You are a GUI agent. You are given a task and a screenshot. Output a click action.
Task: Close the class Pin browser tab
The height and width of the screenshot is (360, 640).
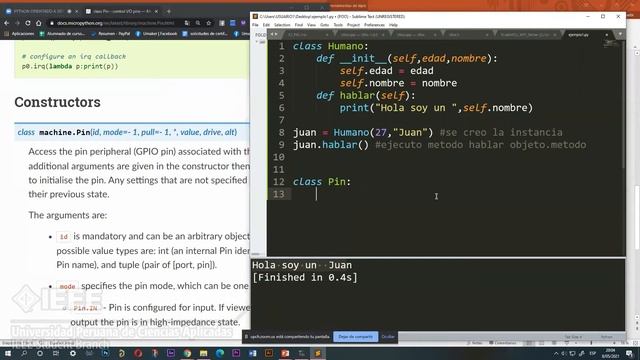pos(156,11)
